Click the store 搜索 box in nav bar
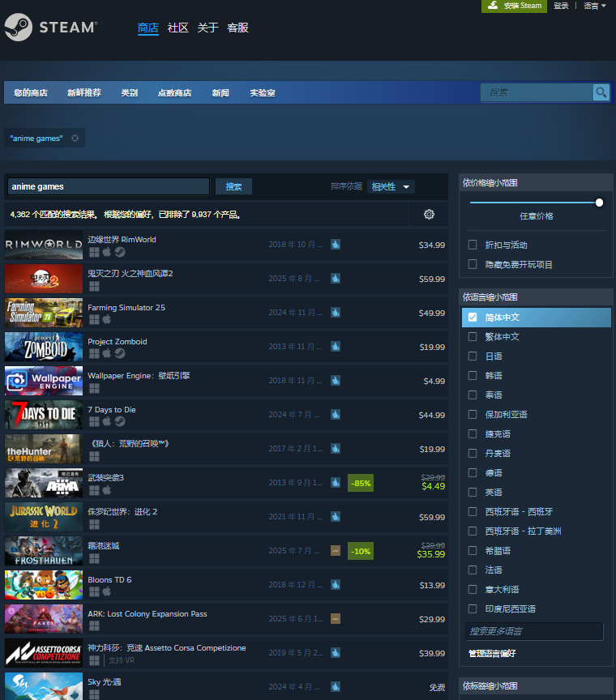 (x=537, y=92)
